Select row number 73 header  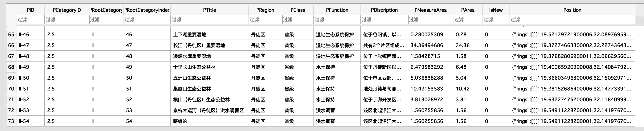coord(11,121)
